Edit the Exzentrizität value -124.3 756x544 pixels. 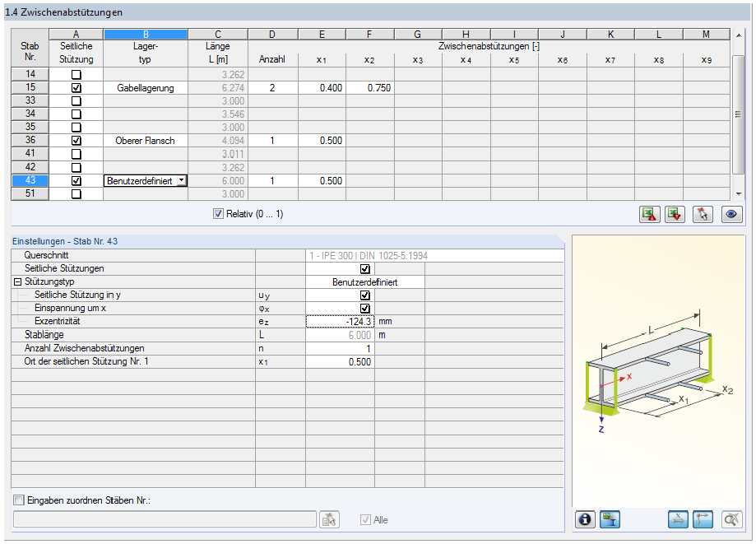340,321
